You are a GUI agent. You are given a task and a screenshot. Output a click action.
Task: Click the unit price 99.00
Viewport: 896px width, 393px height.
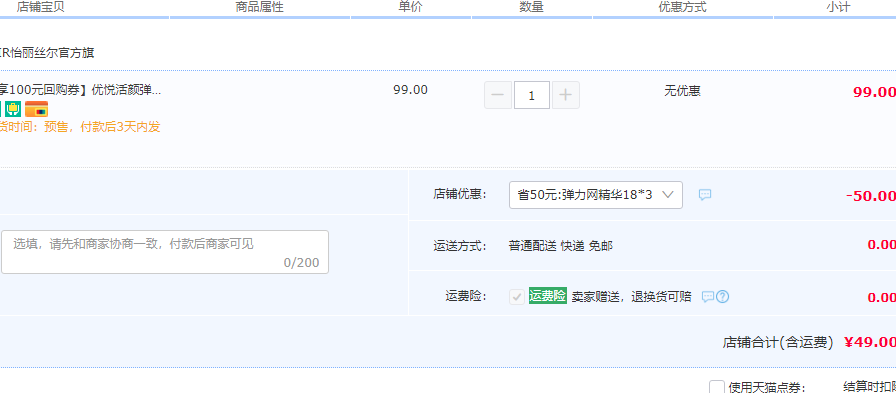tap(410, 90)
